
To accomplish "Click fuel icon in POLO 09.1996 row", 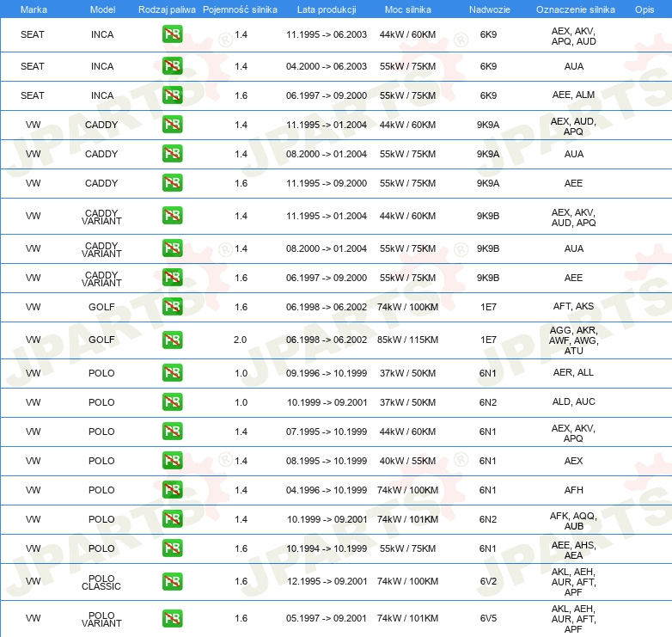I will tap(172, 372).
